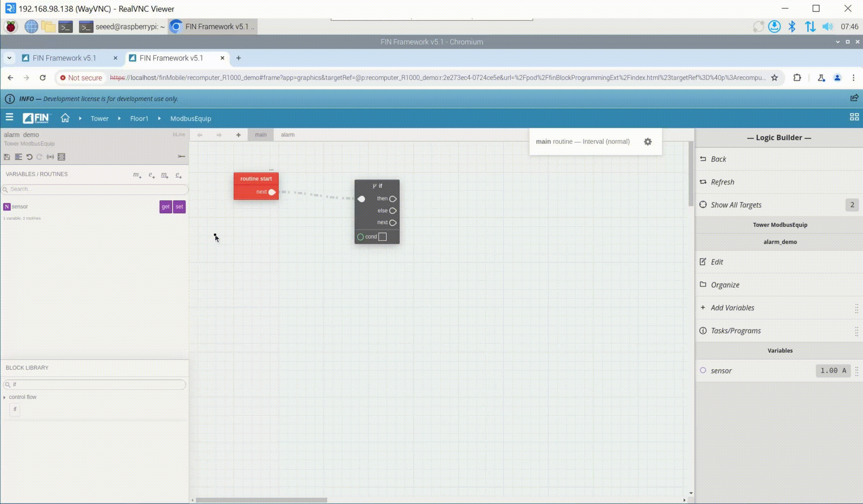Click the purple get button for sensor
Viewport: 863px width, 504px height.
(x=165, y=207)
